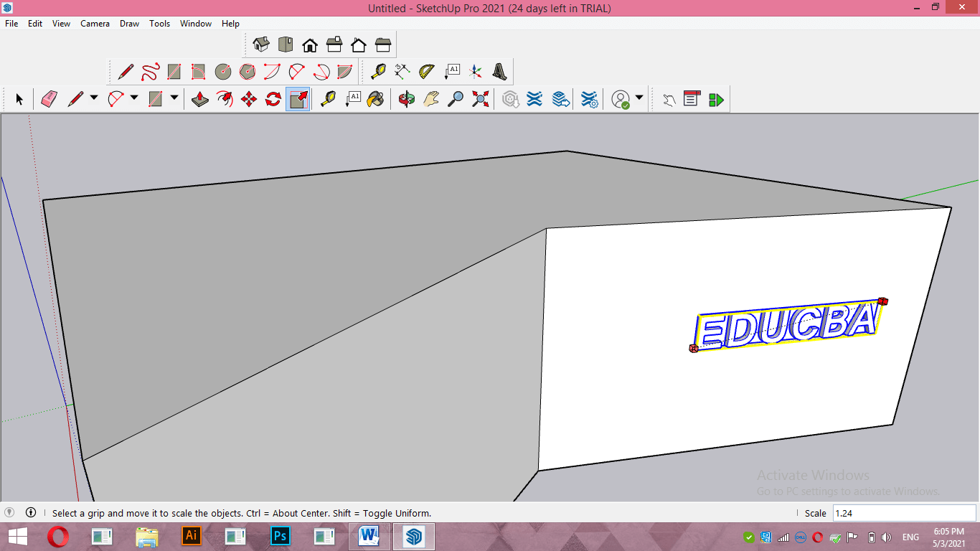Click the geolocation icon in status bar
This screenshot has width=980, height=551.
[9, 512]
